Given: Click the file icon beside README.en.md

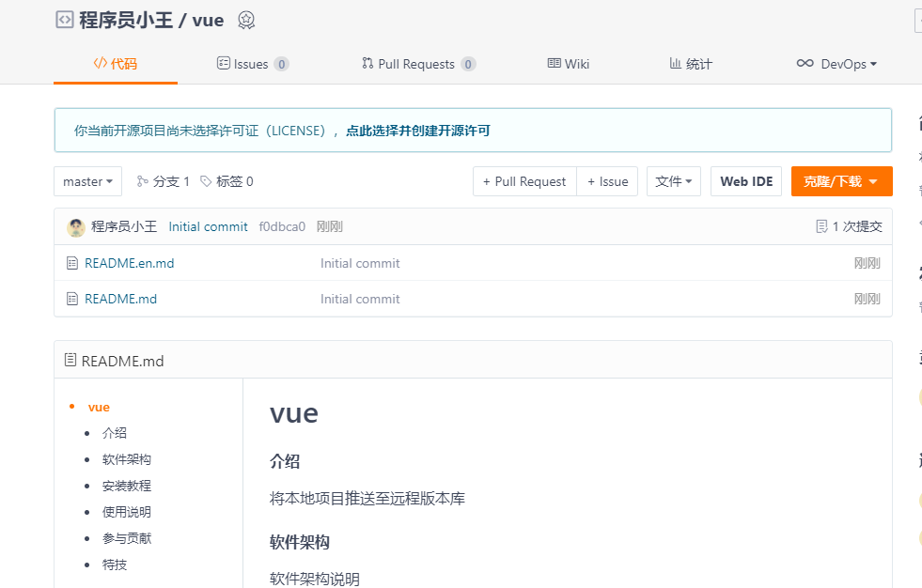Looking at the screenshot, I should point(72,263).
